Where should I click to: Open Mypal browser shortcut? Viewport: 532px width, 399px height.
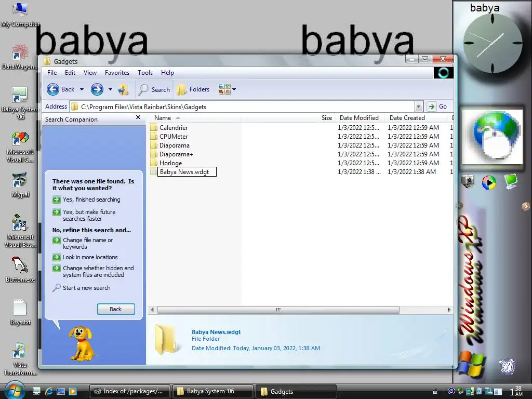click(x=20, y=185)
